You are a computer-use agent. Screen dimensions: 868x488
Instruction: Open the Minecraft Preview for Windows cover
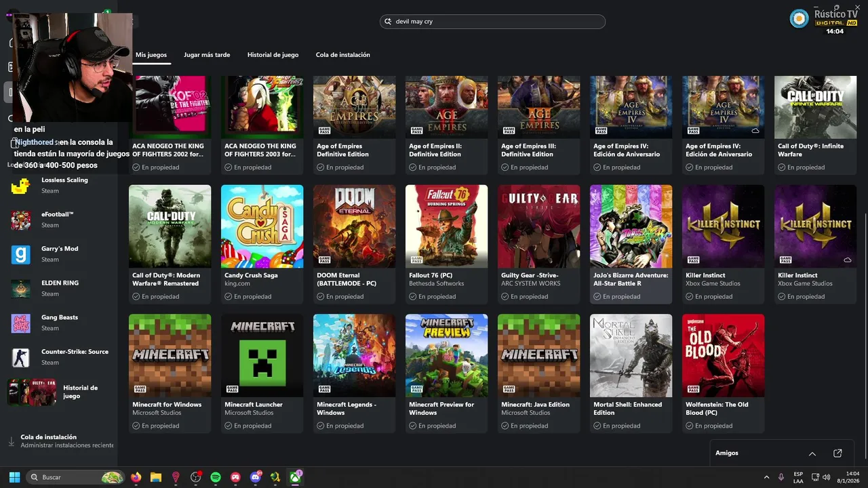point(446,355)
